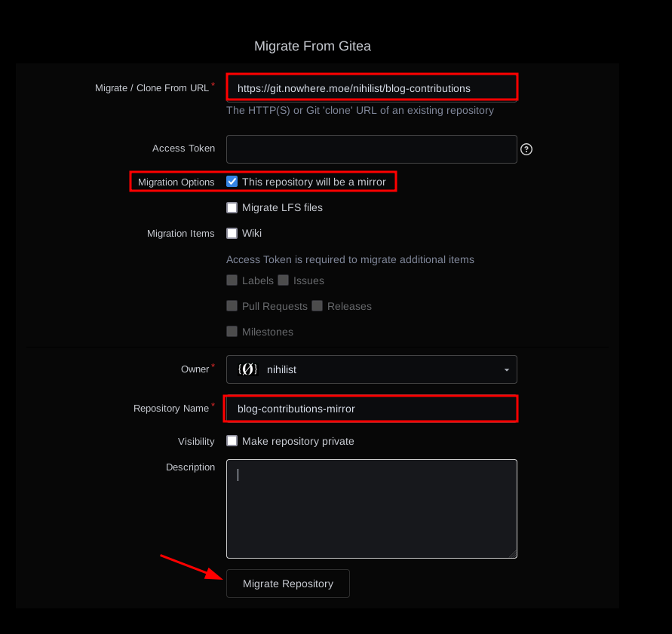Open the Owner dropdown
Viewport: 672px width, 634px height.
371,369
